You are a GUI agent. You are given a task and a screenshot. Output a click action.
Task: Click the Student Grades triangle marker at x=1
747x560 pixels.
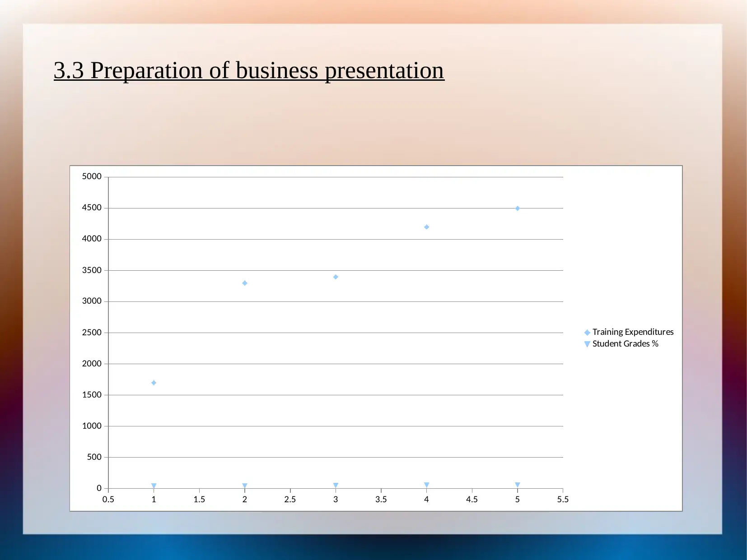(x=154, y=486)
